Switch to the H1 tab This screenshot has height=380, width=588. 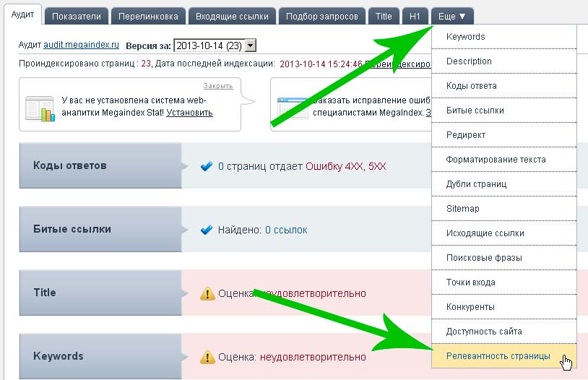pos(415,17)
